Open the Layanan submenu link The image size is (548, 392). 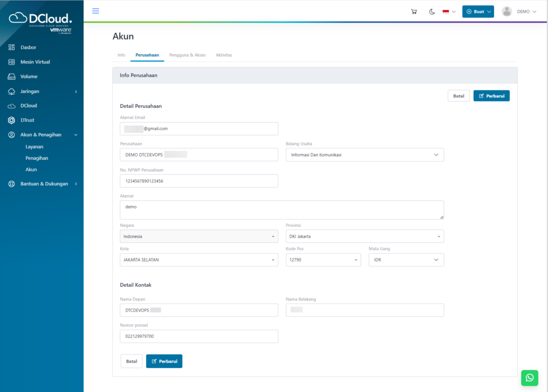click(34, 147)
